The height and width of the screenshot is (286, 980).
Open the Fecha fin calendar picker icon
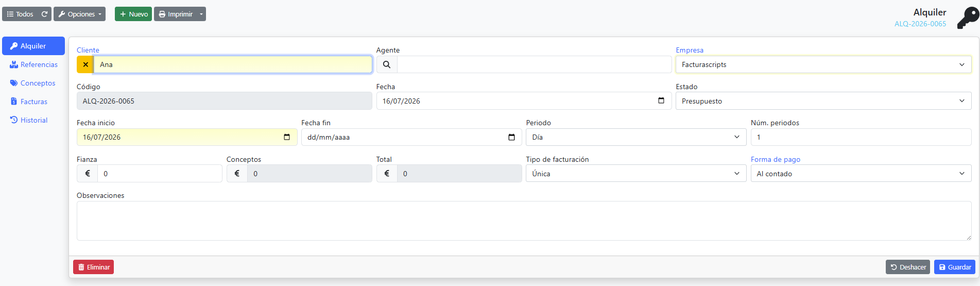[511, 137]
